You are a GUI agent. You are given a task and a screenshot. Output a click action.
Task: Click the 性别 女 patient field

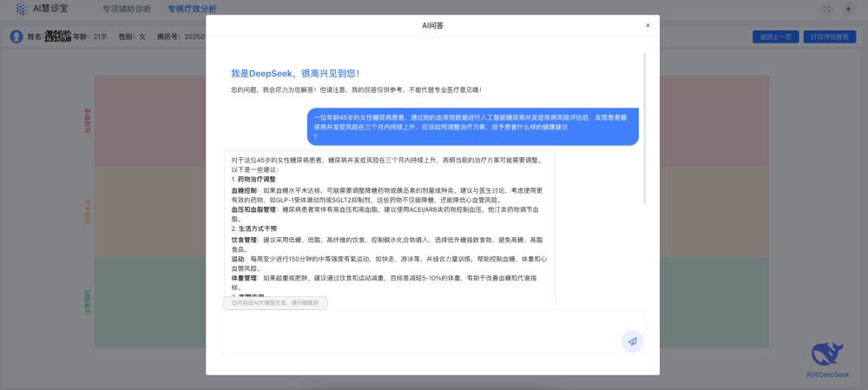coord(132,36)
